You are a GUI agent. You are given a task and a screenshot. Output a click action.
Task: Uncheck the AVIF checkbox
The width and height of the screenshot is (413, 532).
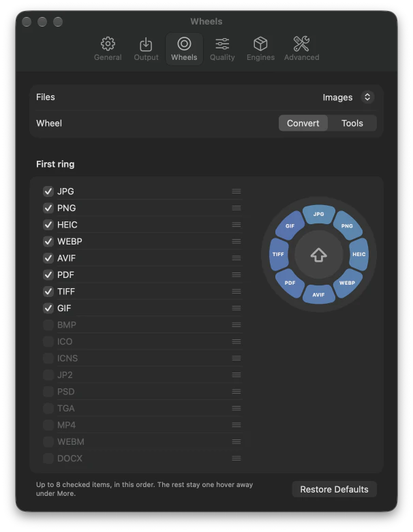pos(48,258)
